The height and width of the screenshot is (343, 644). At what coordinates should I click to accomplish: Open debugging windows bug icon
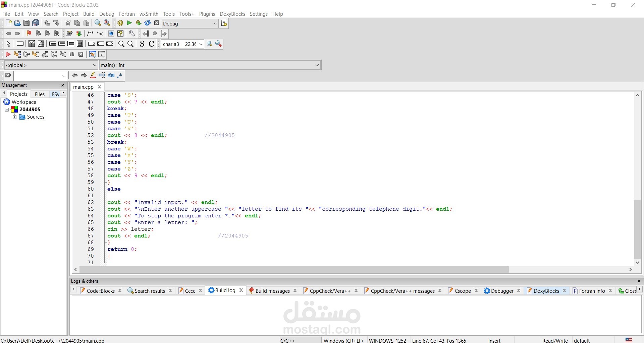93,54
